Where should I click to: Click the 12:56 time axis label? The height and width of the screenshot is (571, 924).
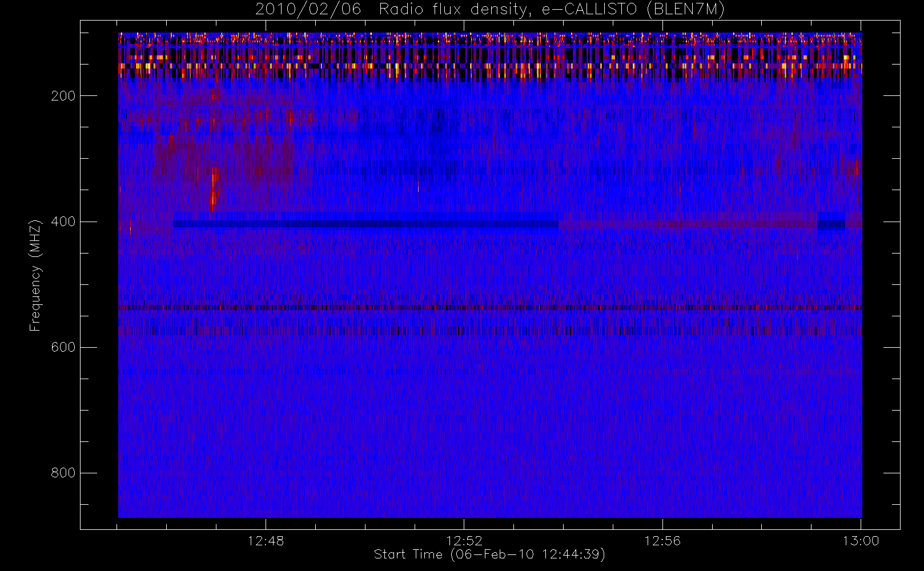pos(662,541)
